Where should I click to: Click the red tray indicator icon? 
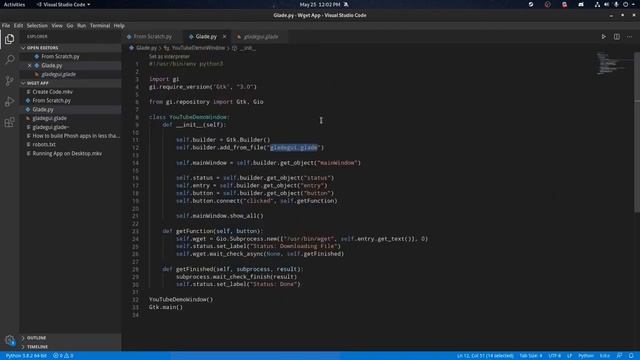(x=564, y=4)
